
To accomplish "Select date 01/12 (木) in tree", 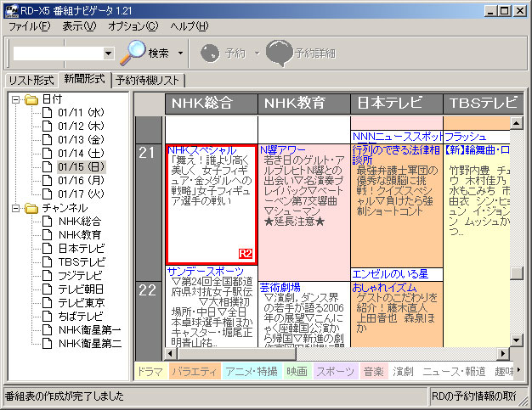I will (x=81, y=126).
